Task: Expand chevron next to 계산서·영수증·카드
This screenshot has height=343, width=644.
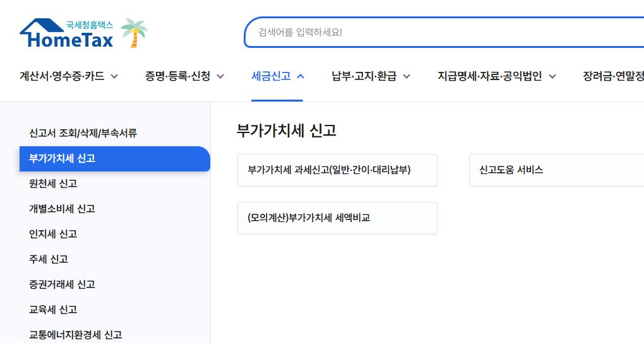Action: pyautogui.click(x=114, y=76)
